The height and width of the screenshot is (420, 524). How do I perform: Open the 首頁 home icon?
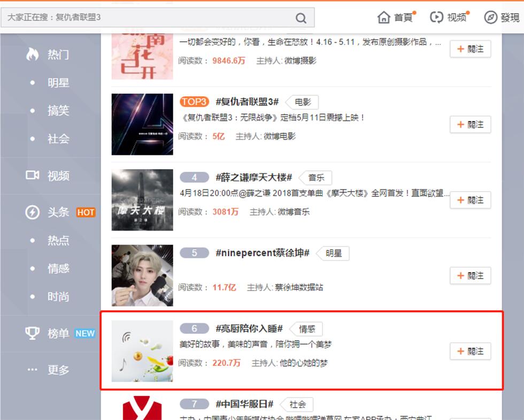[384, 17]
